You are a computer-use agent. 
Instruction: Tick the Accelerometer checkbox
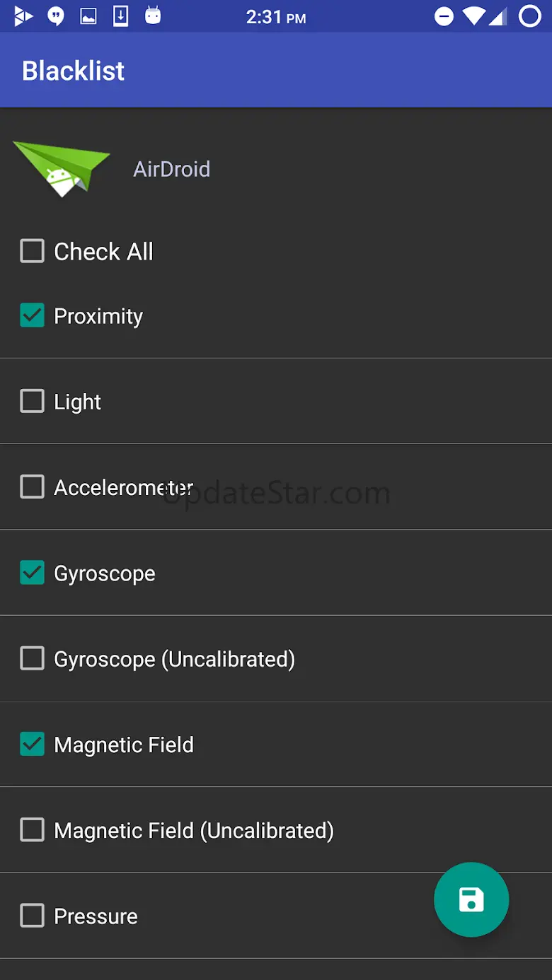tap(33, 487)
